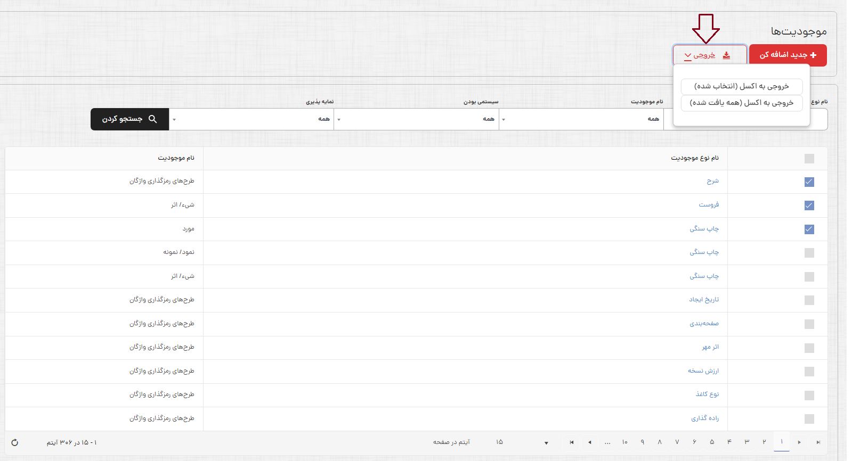Screen dimensions: 868x461
Task: Toggle the select-all checkbox in table header
Action: point(809,159)
